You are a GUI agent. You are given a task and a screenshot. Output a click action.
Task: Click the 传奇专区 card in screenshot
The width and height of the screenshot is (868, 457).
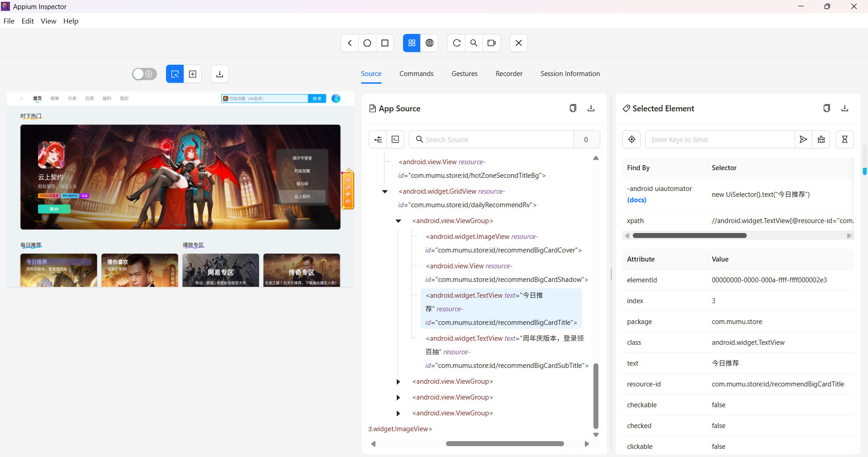302,270
